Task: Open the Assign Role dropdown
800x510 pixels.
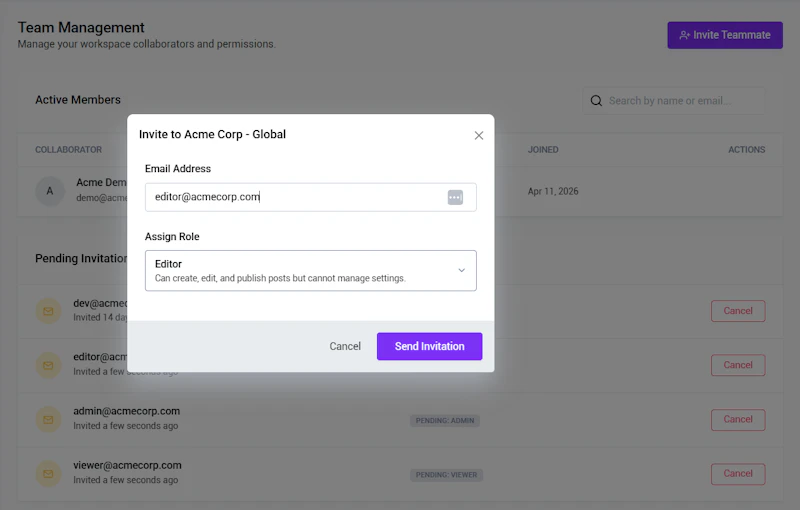Action: pos(311,270)
